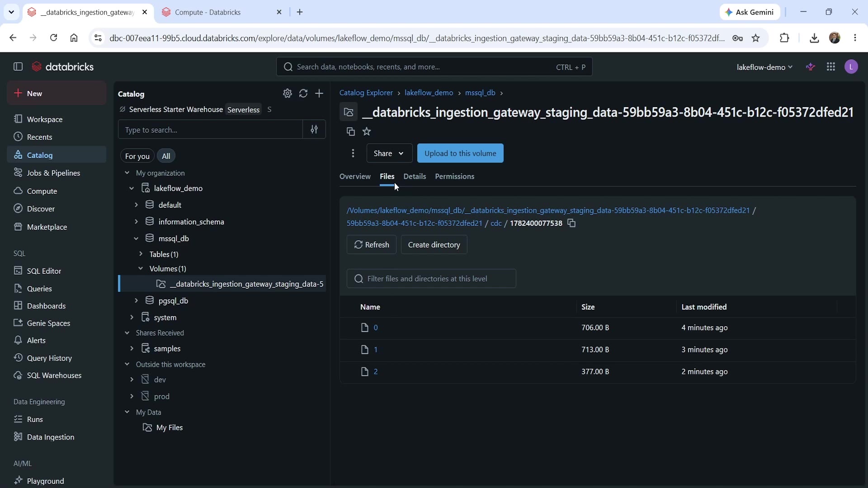Refresh the catalog tree icon
Image resolution: width=868 pixels, height=488 pixels.
303,94
